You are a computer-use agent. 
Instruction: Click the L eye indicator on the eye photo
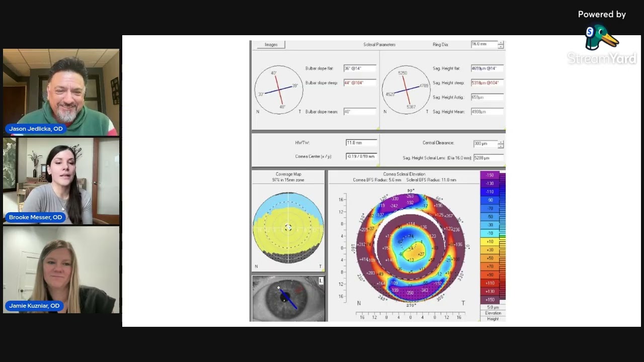pyautogui.click(x=321, y=281)
